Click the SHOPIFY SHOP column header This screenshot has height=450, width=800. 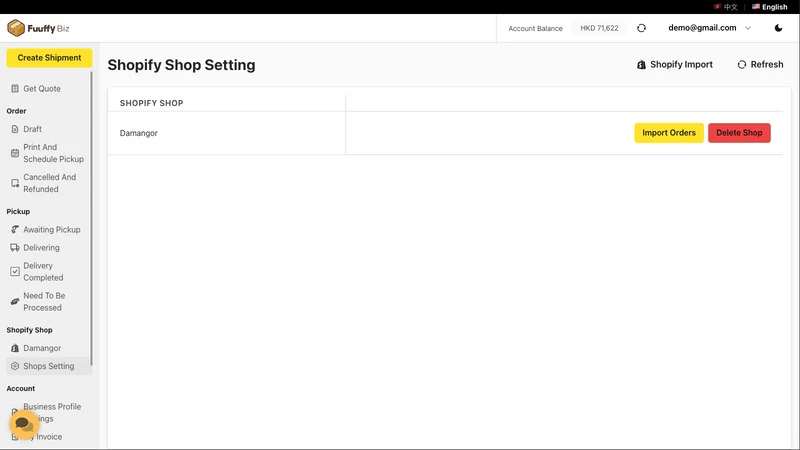152,103
